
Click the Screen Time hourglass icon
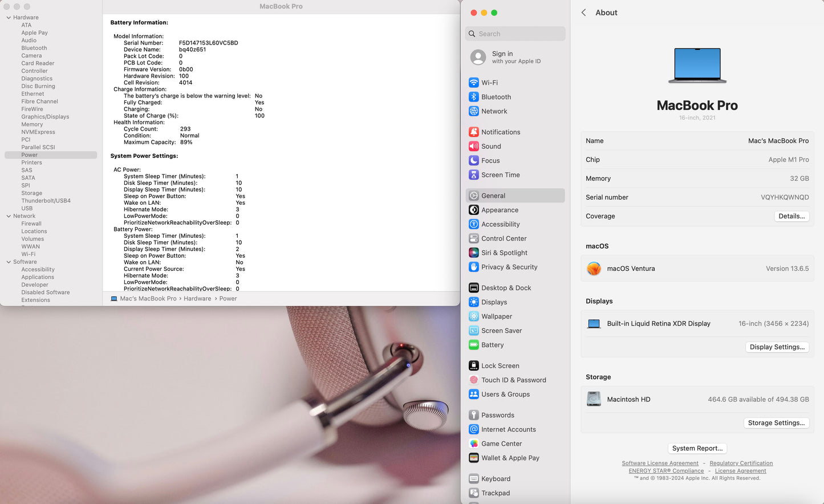coord(473,174)
